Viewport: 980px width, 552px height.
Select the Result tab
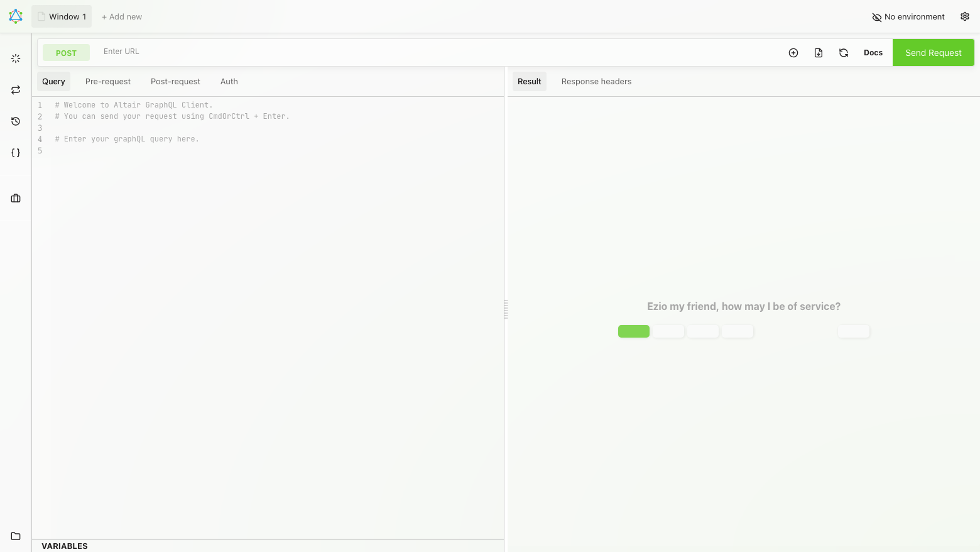[530, 82]
